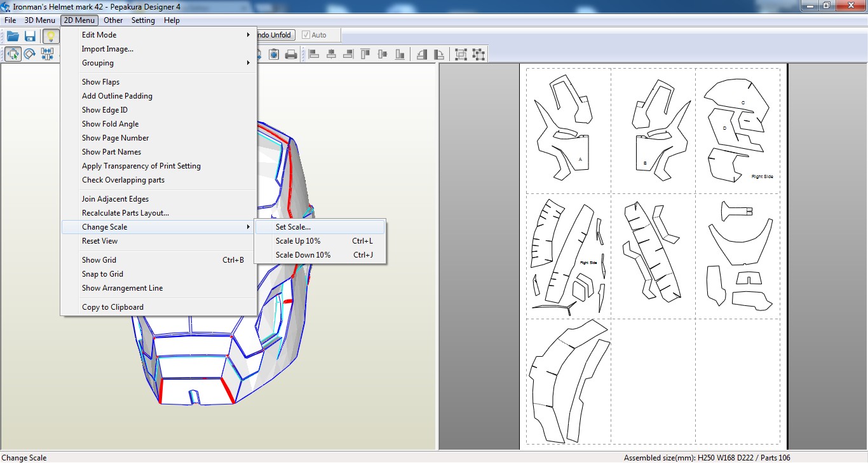The width and height of the screenshot is (868, 463).
Task: Align parts to bottom icon
Action: click(x=400, y=54)
